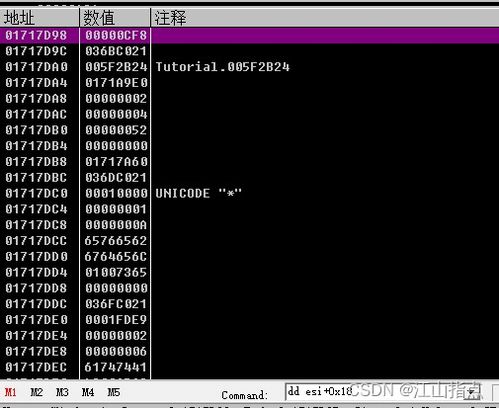Select address 01717DA4
The image size is (499, 408).
36,83
